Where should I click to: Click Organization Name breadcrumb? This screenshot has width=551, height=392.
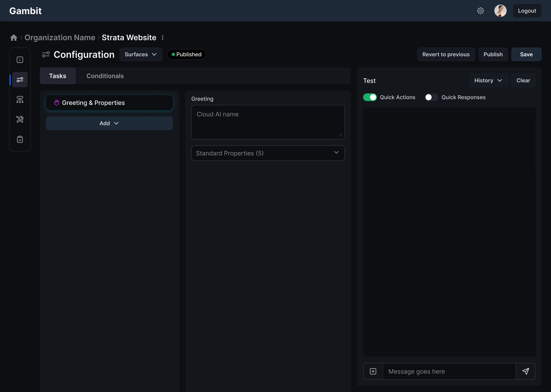coord(60,37)
